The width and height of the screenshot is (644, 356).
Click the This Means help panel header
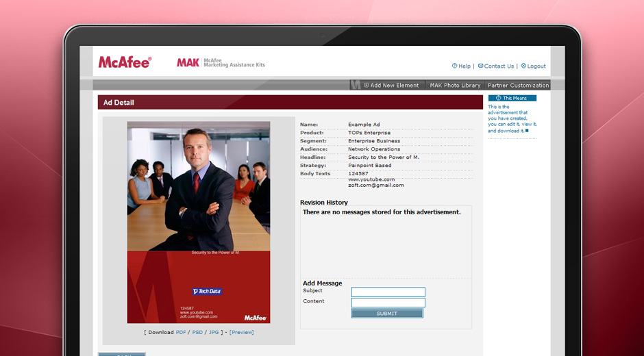[x=512, y=98]
